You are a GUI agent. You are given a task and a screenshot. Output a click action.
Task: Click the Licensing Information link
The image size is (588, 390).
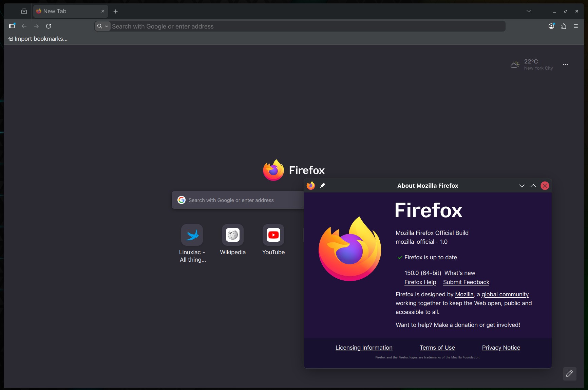(x=364, y=348)
